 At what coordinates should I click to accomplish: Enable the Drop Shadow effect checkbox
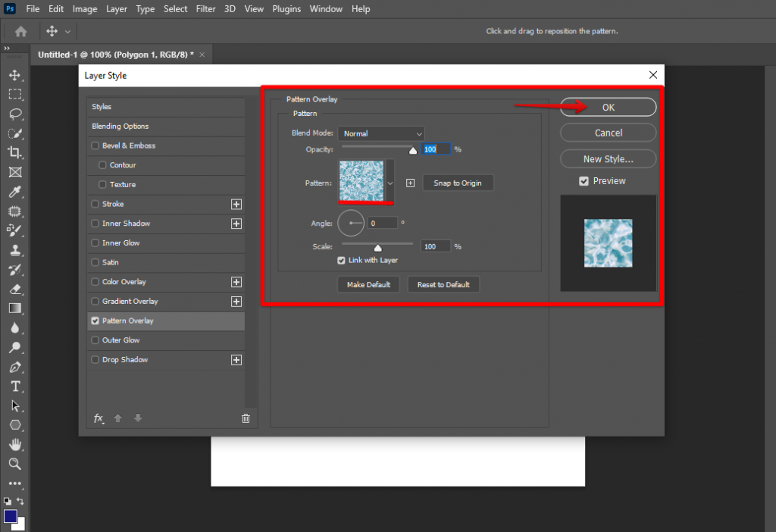(x=95, y=360)
